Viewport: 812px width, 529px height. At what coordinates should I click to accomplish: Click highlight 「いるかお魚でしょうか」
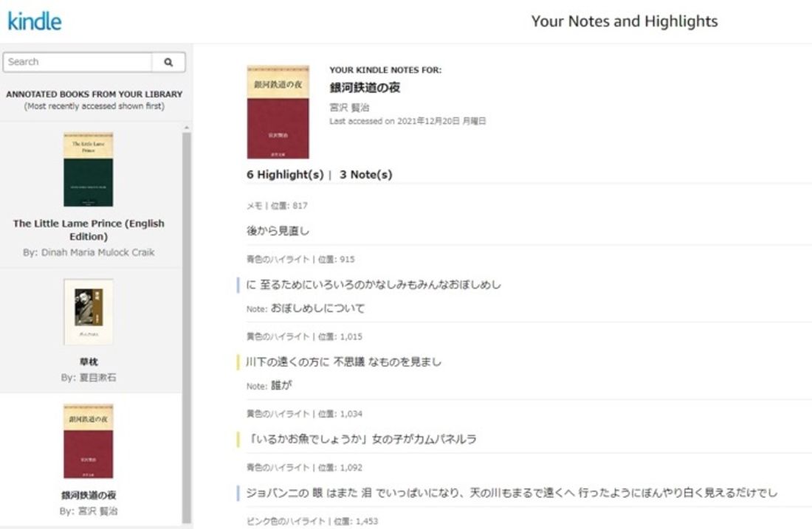(362, 440)
